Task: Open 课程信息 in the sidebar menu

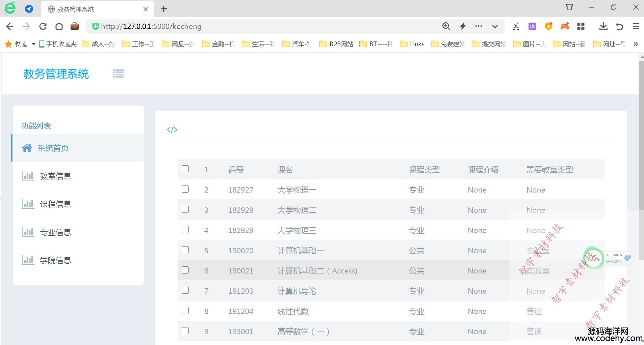Action: click(55, 204)
